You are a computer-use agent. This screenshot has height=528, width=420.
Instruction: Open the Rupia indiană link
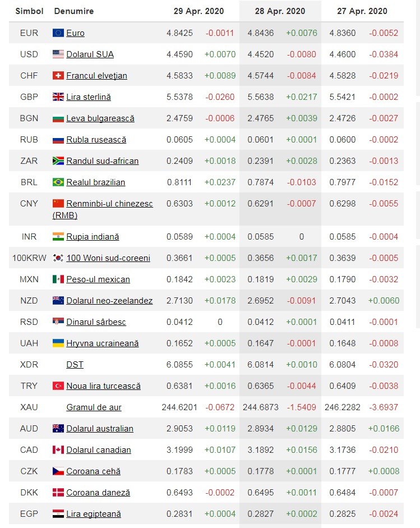[x=93, y=237]
